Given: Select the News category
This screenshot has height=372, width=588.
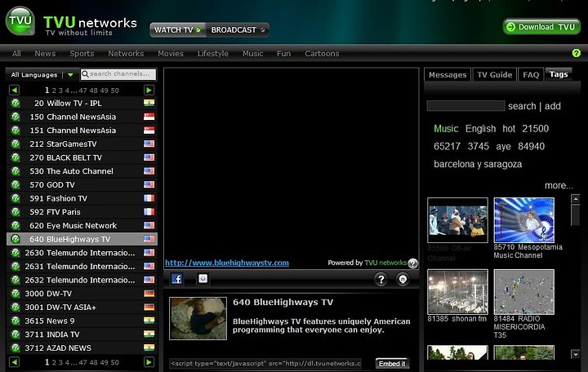Looking at the screenshot, I should pyautogui.click(x=45, y=54).
